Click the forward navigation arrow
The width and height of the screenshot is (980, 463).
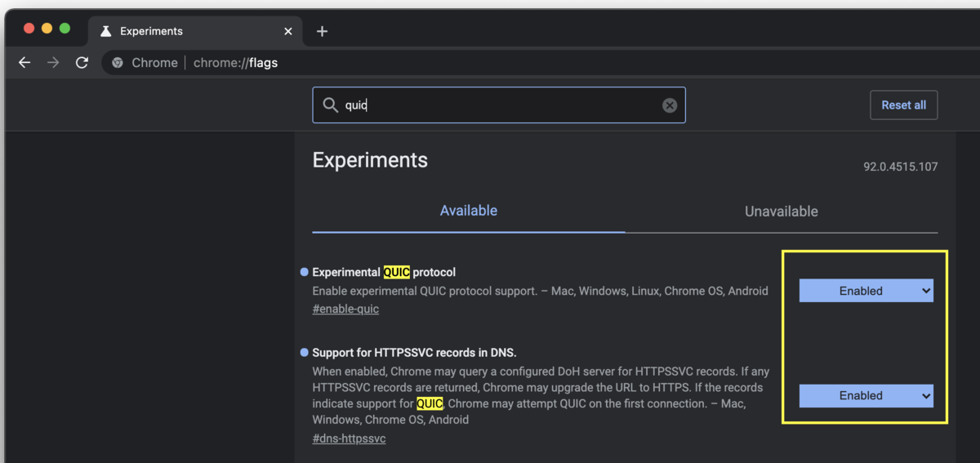click(x=53, y=63)
